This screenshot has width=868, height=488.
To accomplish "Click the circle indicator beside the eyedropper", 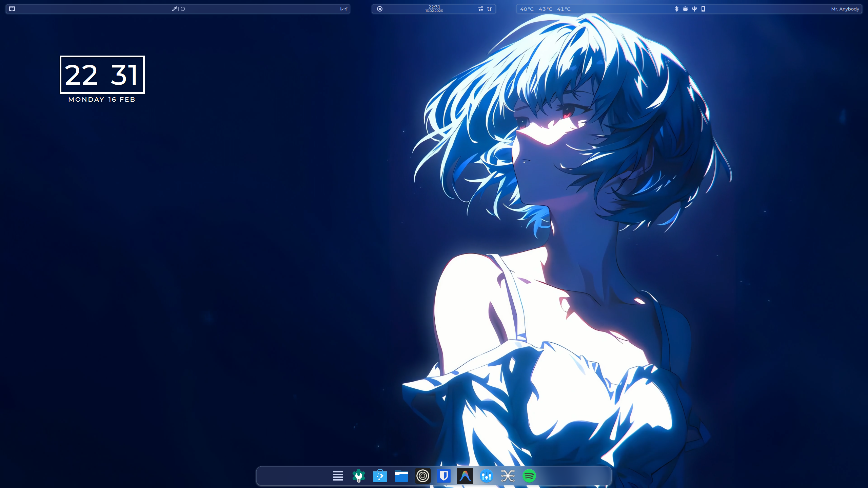I will (x=183, y=9).
